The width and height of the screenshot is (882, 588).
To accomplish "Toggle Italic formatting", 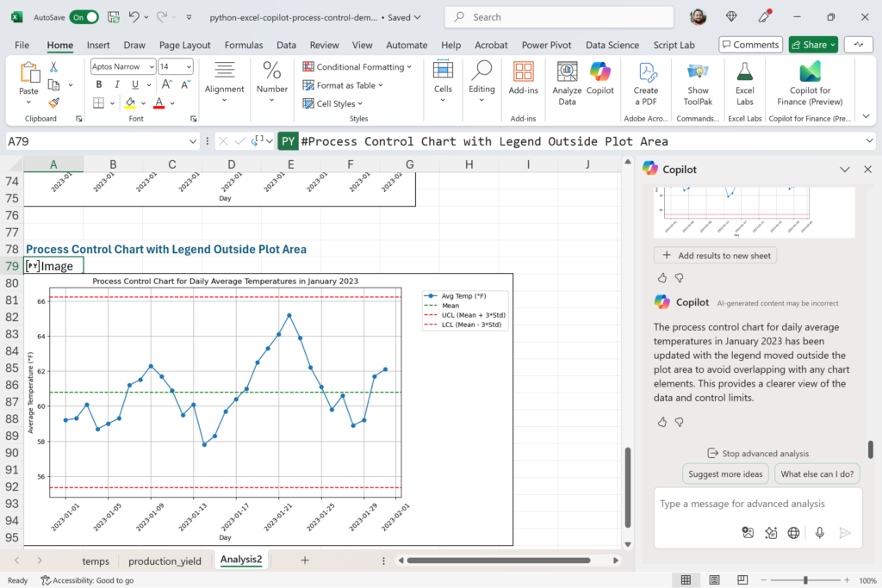I will coord(116,84).
